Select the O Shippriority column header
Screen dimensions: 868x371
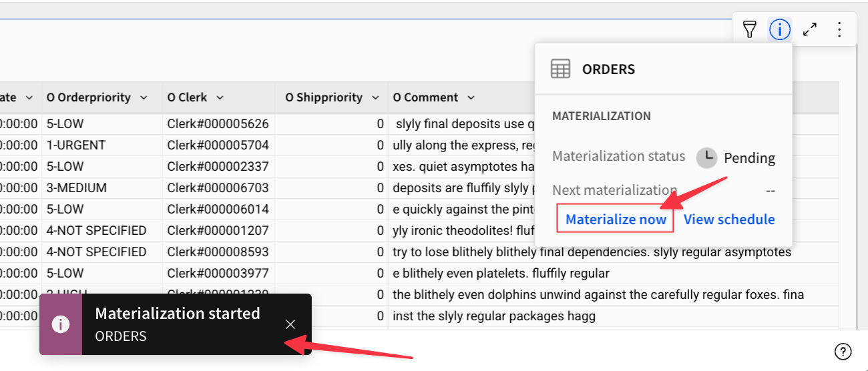click(x=331, y=97)
